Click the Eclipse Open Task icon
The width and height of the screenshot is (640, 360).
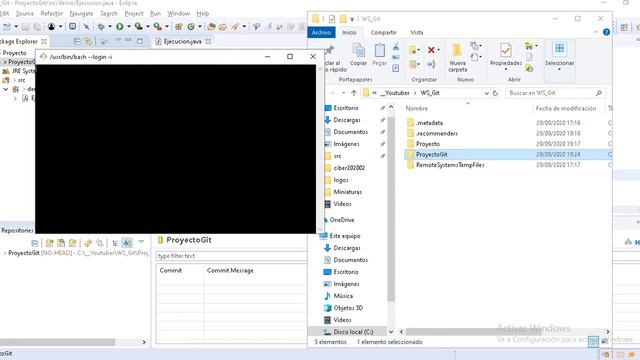click(222, 27)
